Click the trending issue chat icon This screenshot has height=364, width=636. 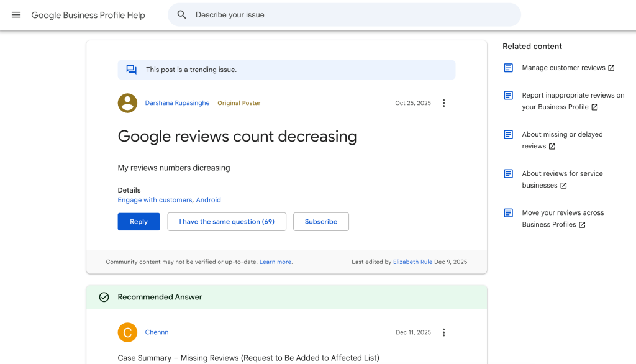[131, 70]
